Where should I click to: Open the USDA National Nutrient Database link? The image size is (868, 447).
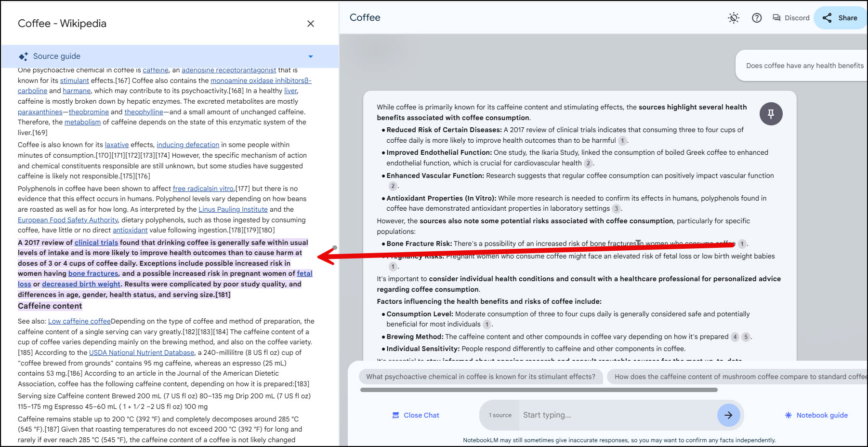[x=140, y=352]
